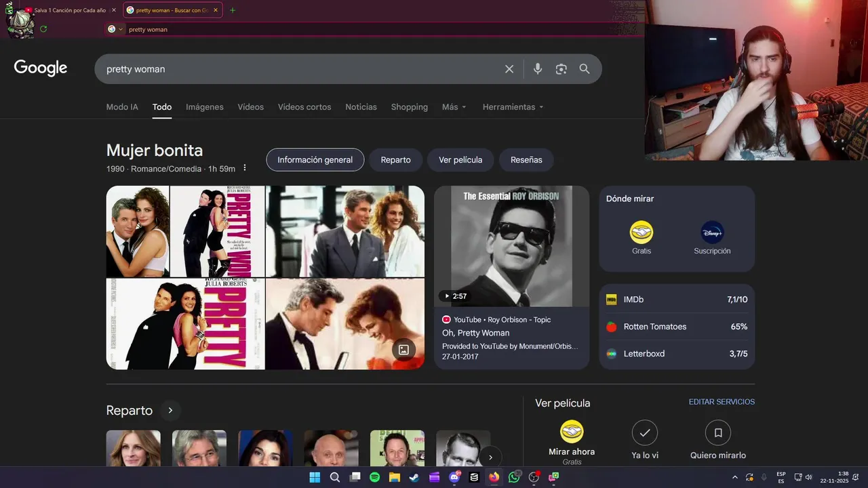Open the Oh, Pretty Woman video title
This screenshot has height=488, width=868.
coord(475,333)
